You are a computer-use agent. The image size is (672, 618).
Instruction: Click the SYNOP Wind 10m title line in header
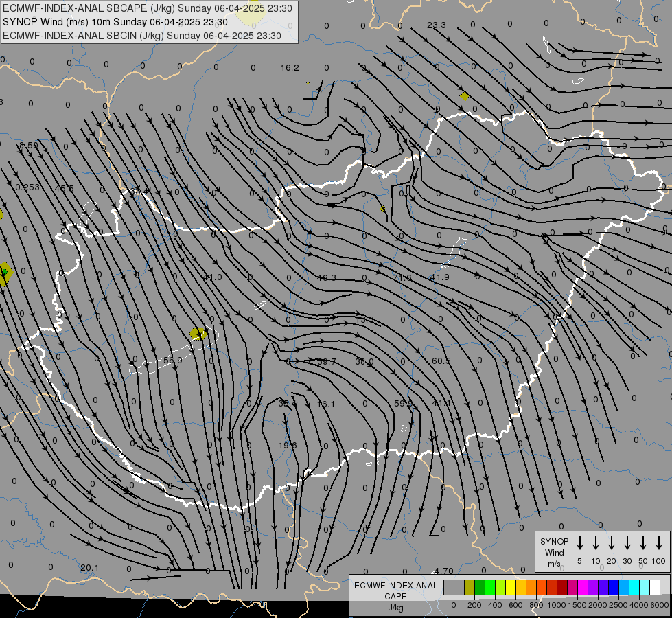[115, 22]
